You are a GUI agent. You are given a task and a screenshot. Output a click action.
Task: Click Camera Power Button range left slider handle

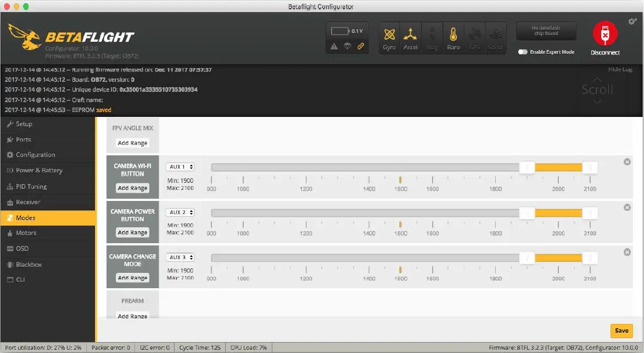[x=527, y=213]
